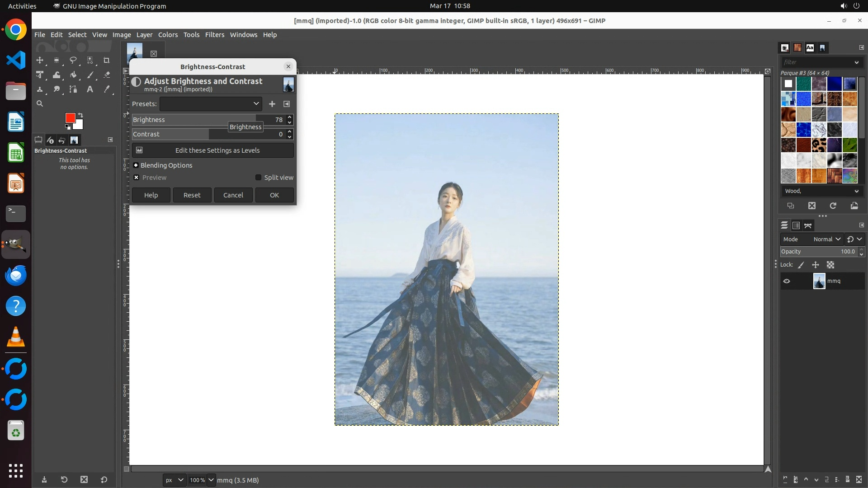Viewport: 868px width, 488px height.
Task: Click Edit these Settings as Levels
Action: click(213, 150)
